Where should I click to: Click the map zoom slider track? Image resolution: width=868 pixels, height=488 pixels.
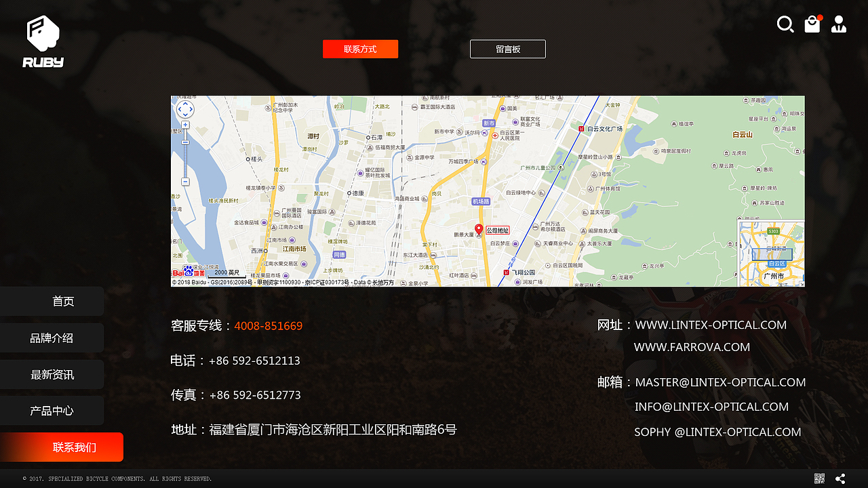pyautogui.click(x=185, y=153)
